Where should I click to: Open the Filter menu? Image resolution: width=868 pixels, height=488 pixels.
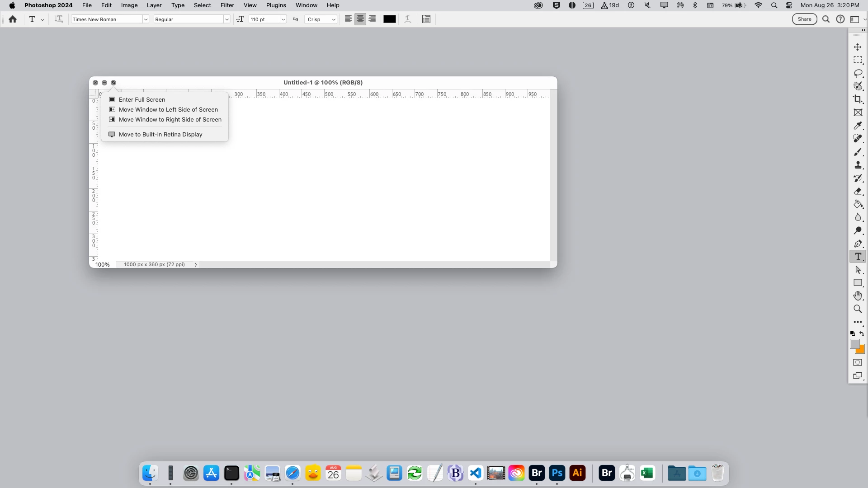pyautogui.click(x=227, y=5)
